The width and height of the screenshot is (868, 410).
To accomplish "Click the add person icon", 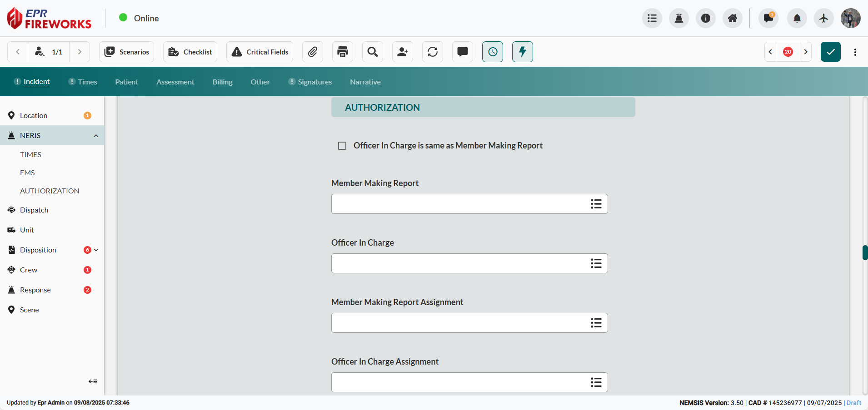I will click(403, 52).
